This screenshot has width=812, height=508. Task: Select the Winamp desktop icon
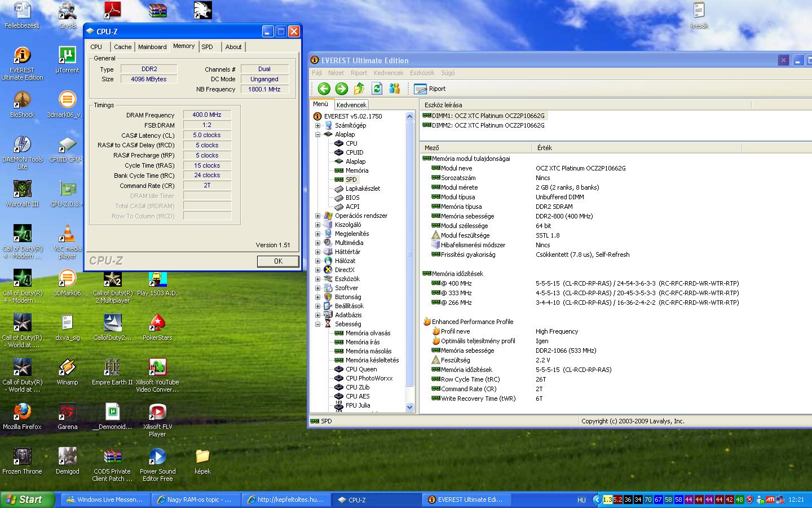[67, 372]
